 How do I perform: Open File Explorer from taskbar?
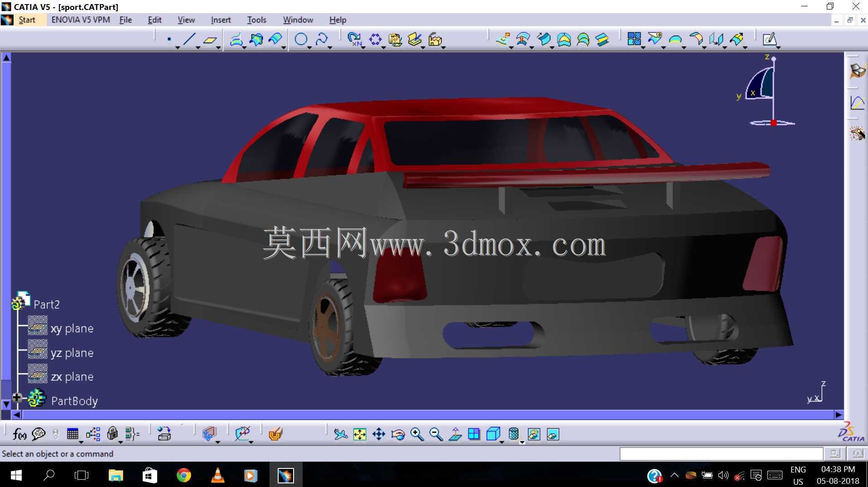(116, 475)
